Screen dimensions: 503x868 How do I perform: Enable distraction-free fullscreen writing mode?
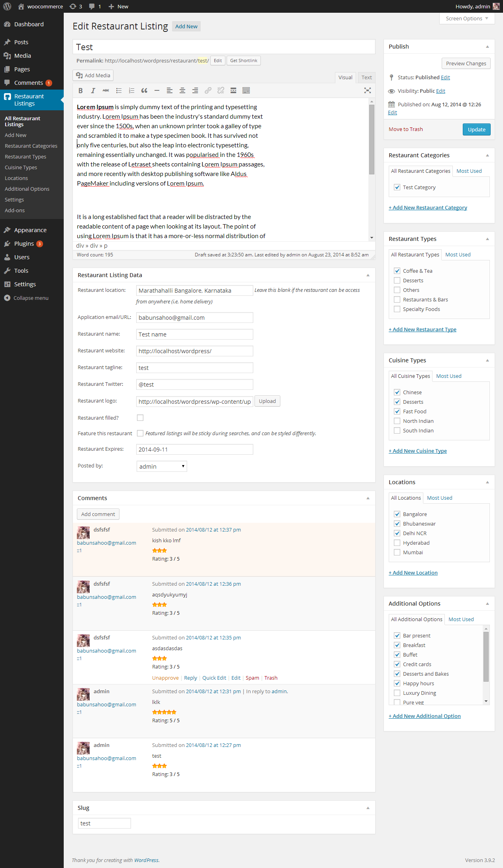[x=368, y=90]
